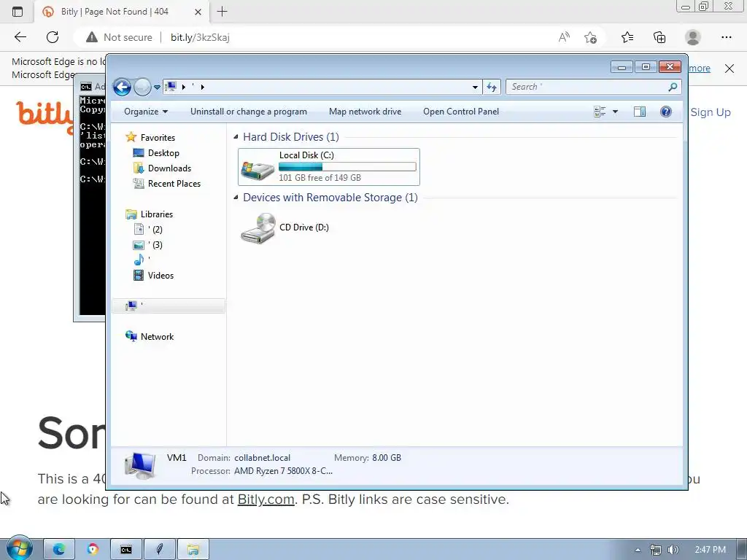Select Favorites in the navigation pane

(x=150, y=138)
